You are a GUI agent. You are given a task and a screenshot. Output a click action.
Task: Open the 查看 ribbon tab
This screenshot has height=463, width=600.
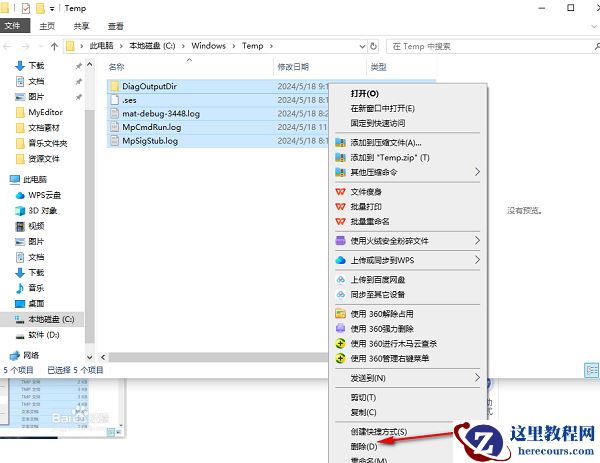click(116, 26)
